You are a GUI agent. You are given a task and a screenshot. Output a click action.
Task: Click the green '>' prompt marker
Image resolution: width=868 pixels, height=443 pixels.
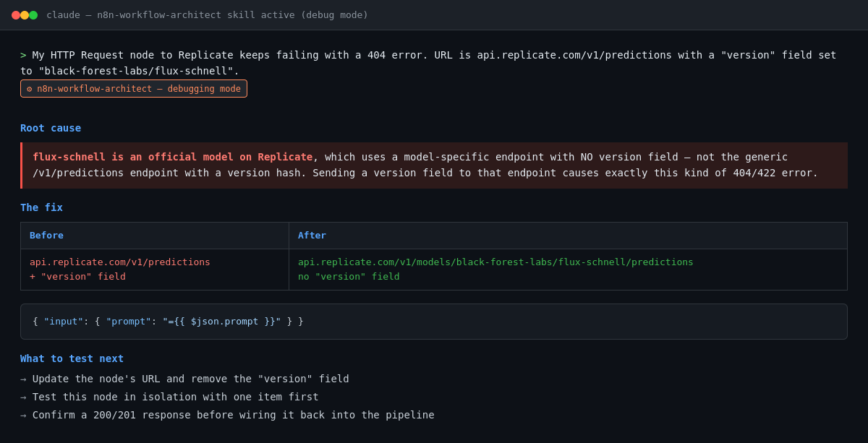tap(23, 55)
